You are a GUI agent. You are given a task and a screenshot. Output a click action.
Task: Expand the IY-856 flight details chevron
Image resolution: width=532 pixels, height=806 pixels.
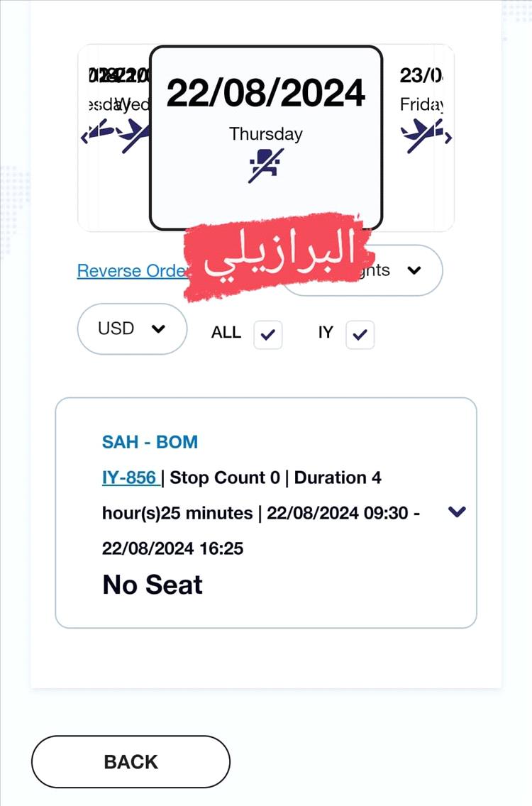(x=457, y=511)
